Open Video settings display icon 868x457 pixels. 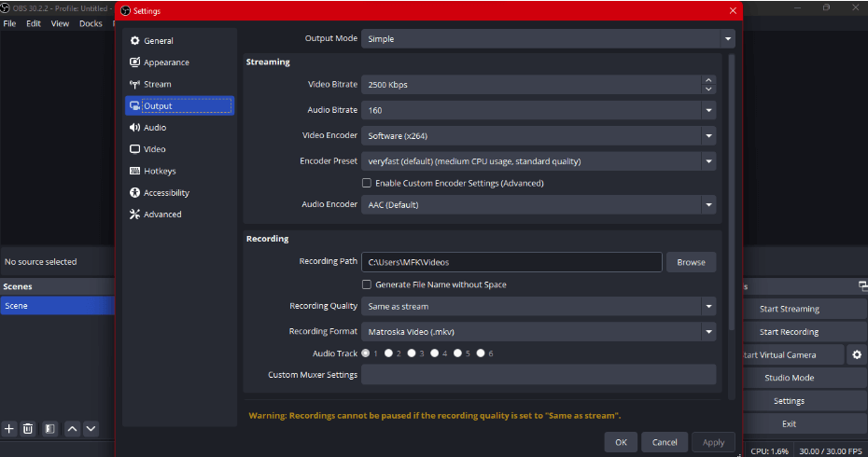click(x=134, y=149)
